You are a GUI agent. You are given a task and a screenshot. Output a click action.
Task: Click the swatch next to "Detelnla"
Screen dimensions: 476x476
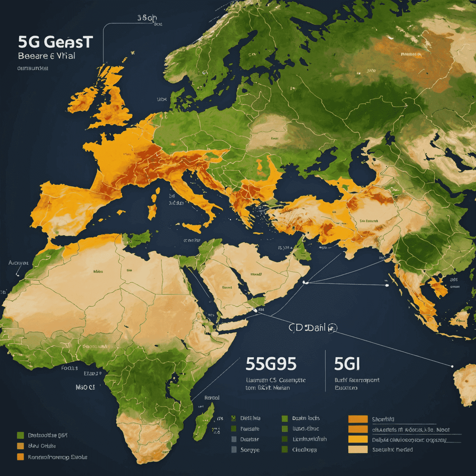coord(234,418)
